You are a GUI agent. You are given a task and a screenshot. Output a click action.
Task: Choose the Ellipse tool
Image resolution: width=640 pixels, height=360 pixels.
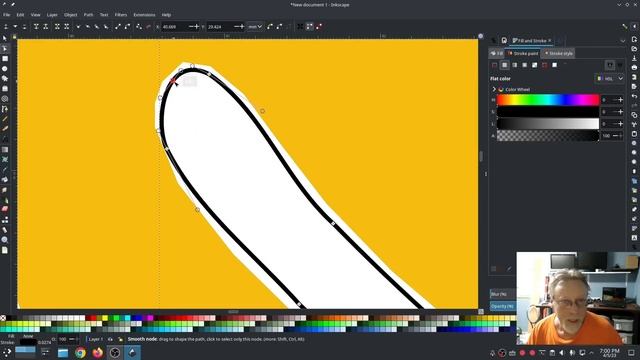click(x=4, y=69)
